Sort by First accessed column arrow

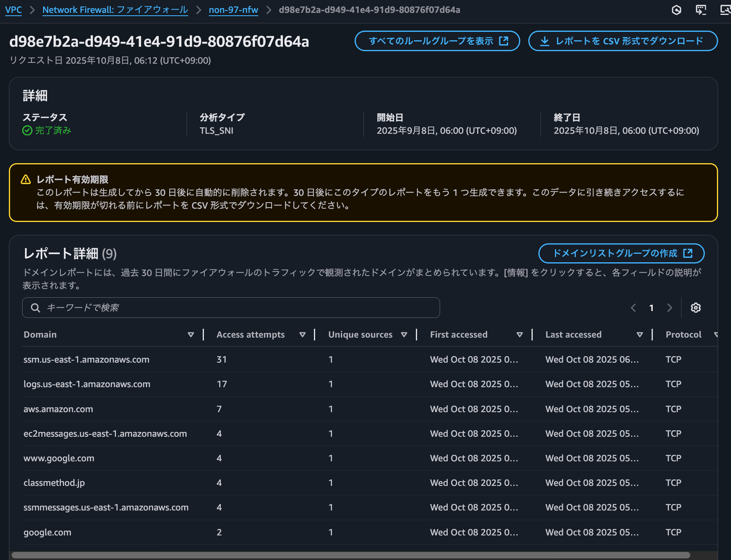(x=519, y=335)
